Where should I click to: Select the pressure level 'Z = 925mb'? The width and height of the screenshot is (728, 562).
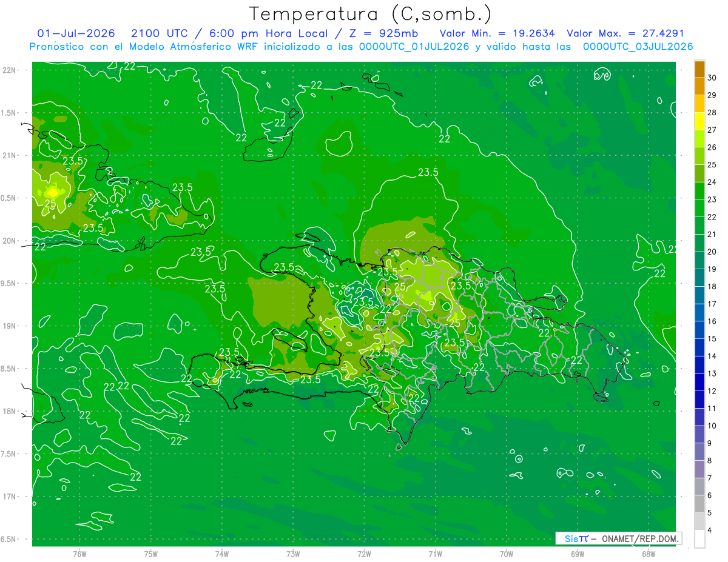(x=381, y=33)
